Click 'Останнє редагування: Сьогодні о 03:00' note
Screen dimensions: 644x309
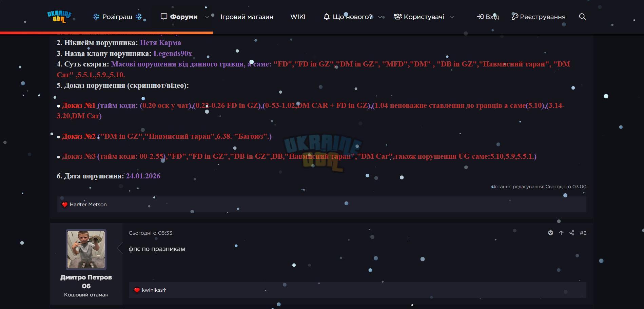point(539,187)
